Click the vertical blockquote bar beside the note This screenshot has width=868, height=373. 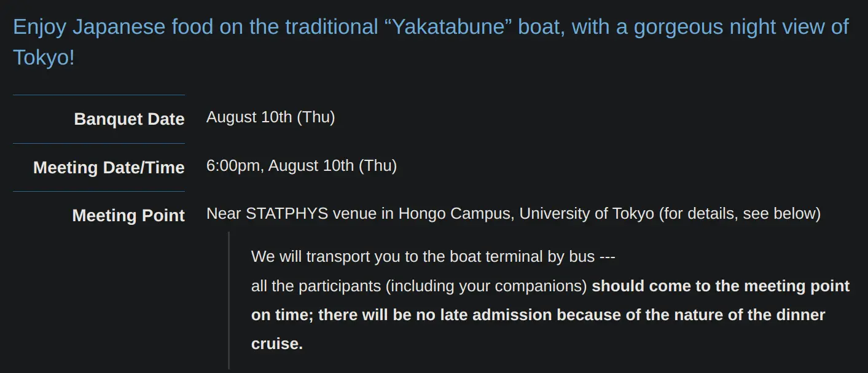(229, 300)
